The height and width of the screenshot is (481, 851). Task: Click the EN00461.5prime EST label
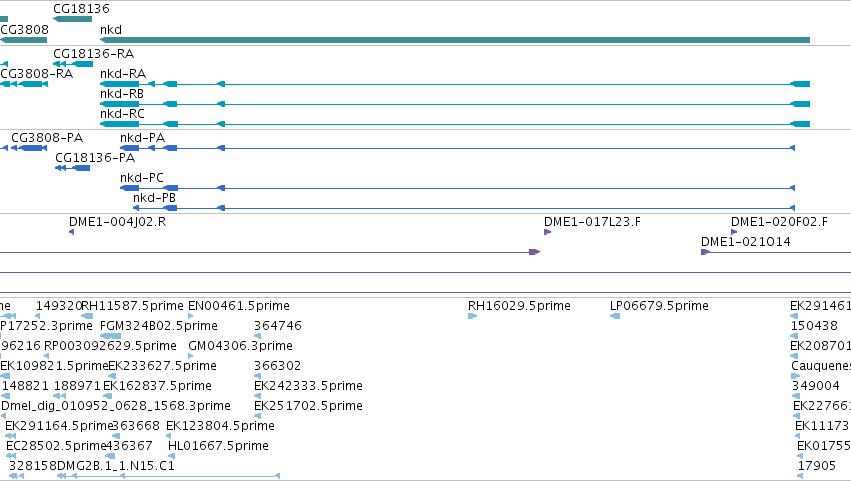point(239,306)
